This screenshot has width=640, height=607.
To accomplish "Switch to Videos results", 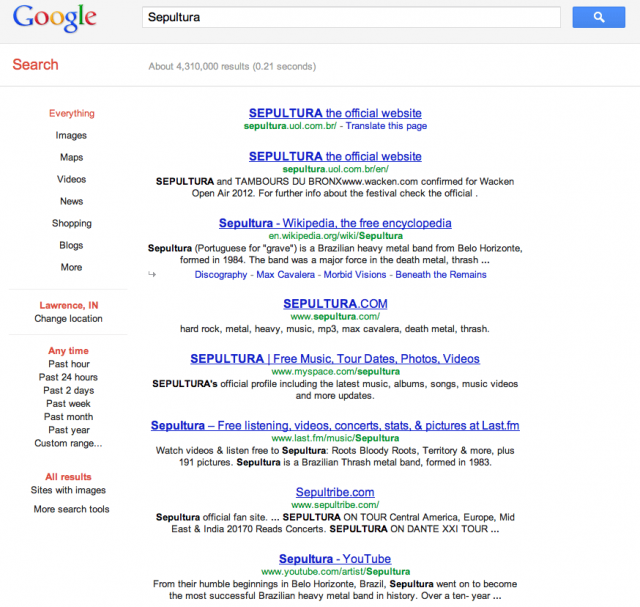I will [x=71, y=180].
